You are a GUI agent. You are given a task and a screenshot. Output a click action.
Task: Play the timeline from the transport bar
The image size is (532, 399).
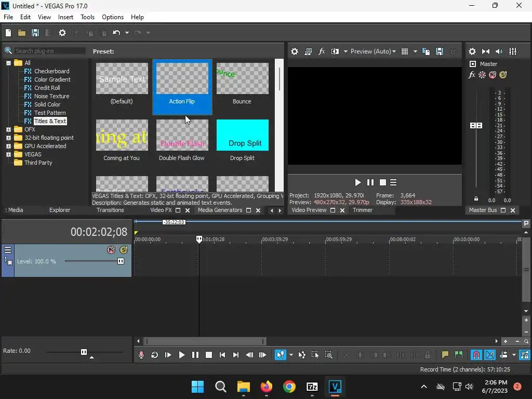pos(181,355)
